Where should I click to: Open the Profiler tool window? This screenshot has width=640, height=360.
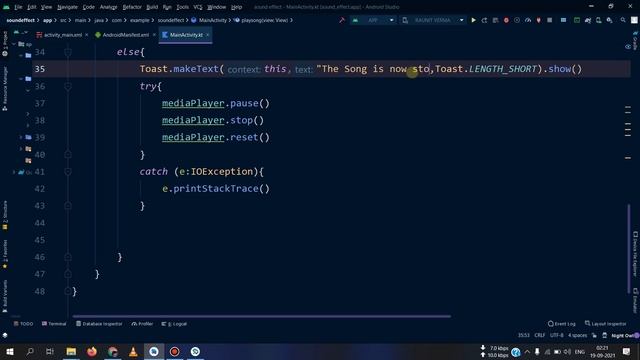pyautogui.click(x=142, y=324)
